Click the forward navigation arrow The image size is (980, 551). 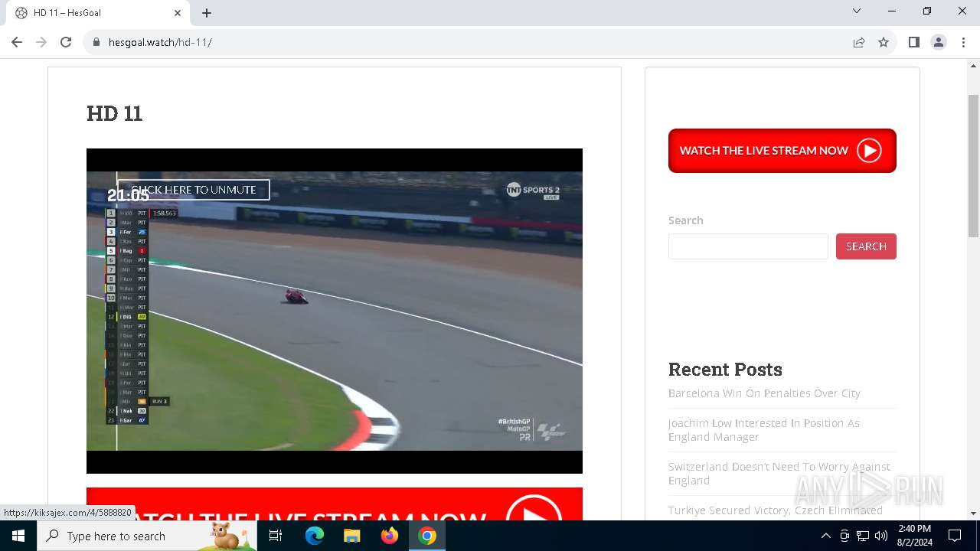[x=41, y=42]
